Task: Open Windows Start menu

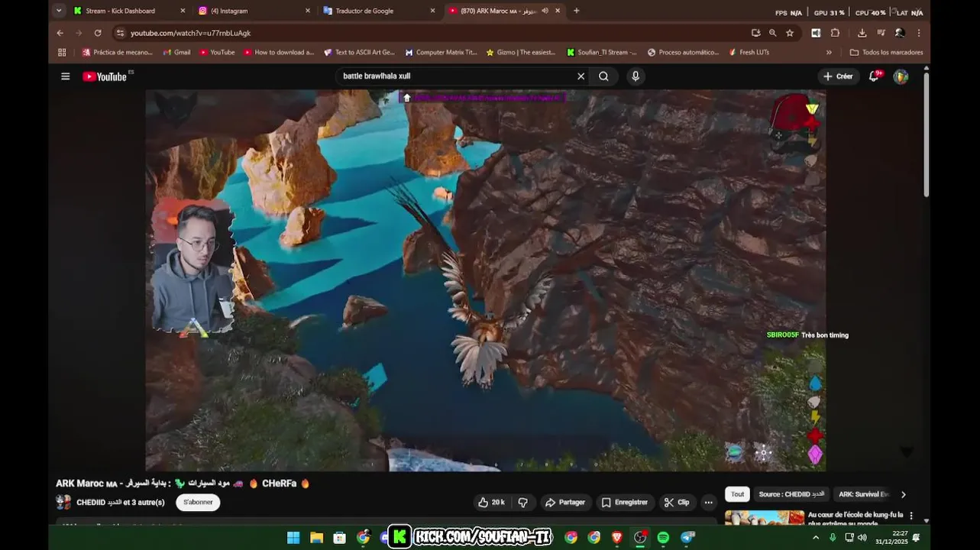Action: [293, 538]
